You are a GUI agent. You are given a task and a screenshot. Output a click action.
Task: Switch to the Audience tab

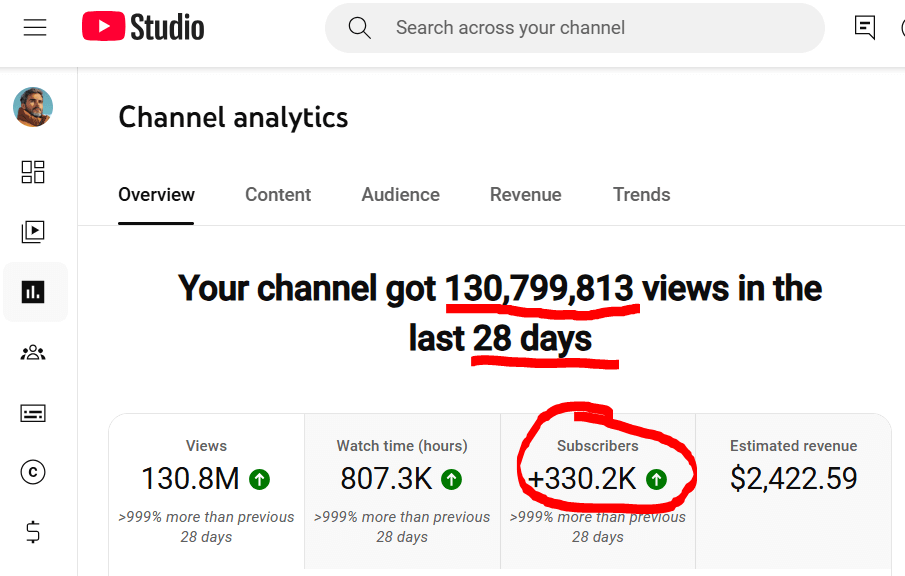click(400, 195)
